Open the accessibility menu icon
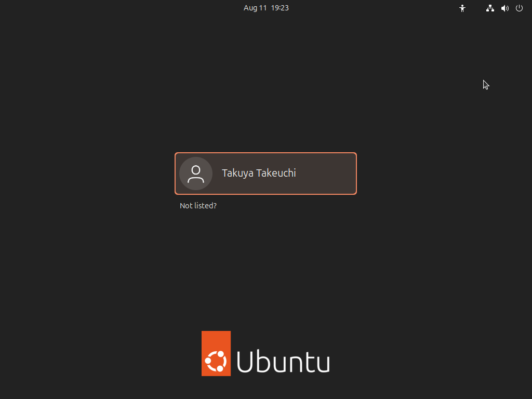 click(x=462, y=8)
